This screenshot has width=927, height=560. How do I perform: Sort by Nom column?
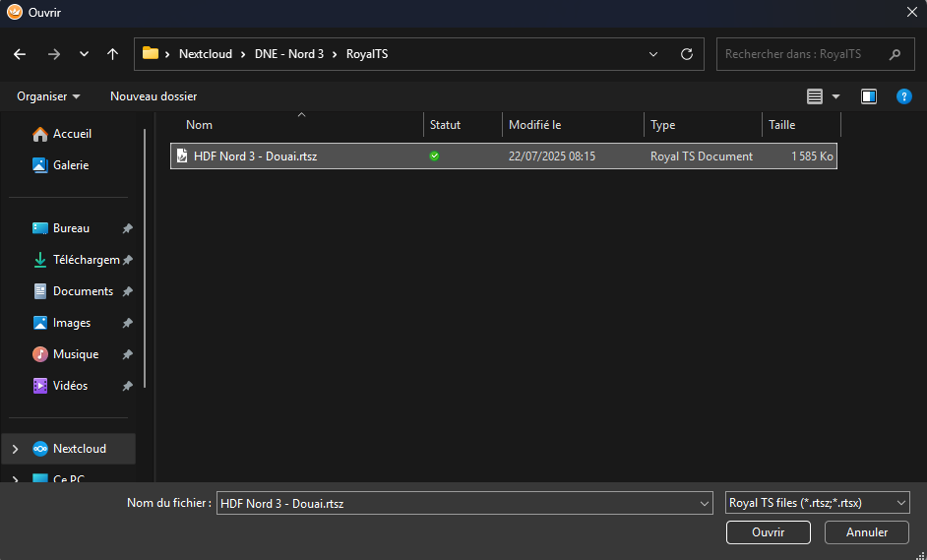pos(297,125)
